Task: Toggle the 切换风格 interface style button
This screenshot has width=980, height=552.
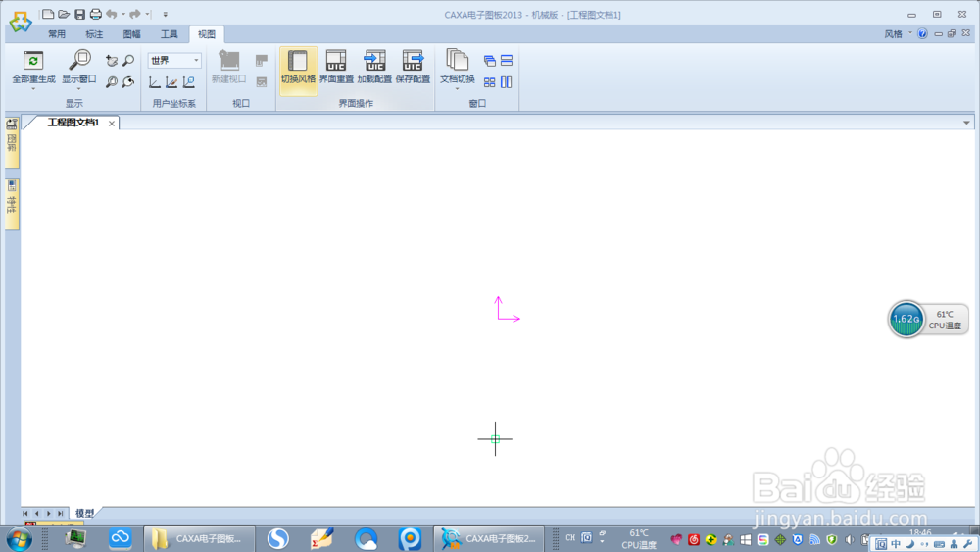Action: (x=298, y=70)
